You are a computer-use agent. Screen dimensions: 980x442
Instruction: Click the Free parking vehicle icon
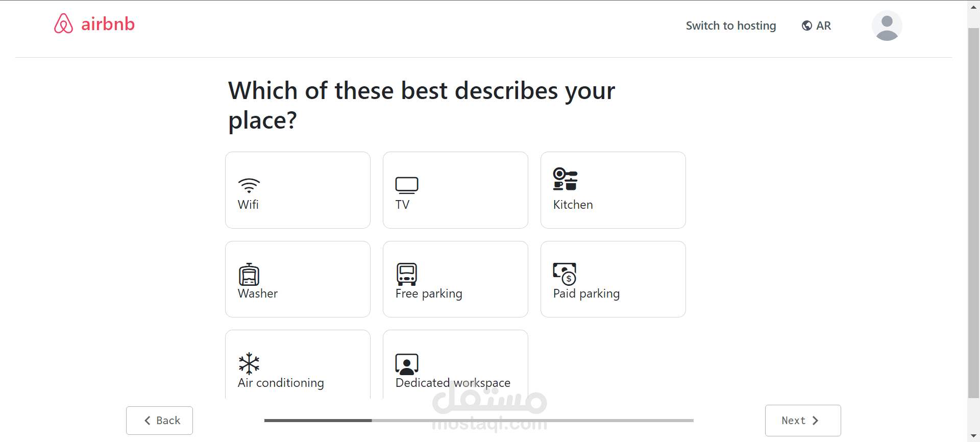[x=407, y=275]
